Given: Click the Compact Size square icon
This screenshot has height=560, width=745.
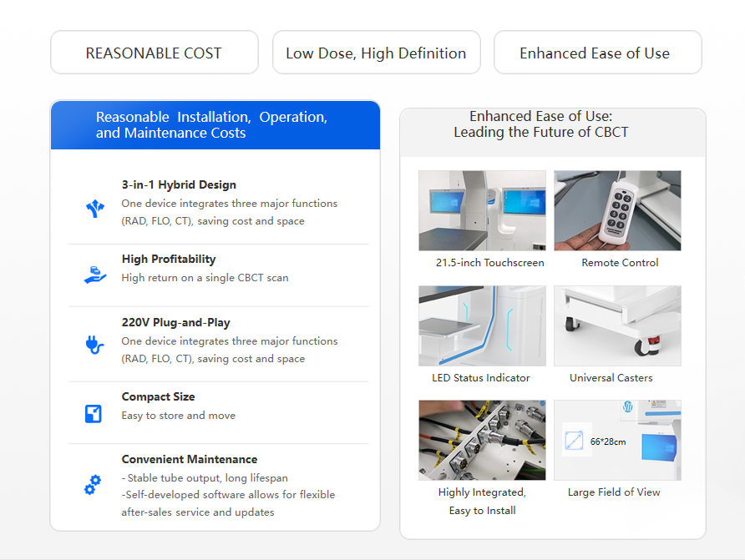Looking at the screenshot, I should [x=94, y=413].
